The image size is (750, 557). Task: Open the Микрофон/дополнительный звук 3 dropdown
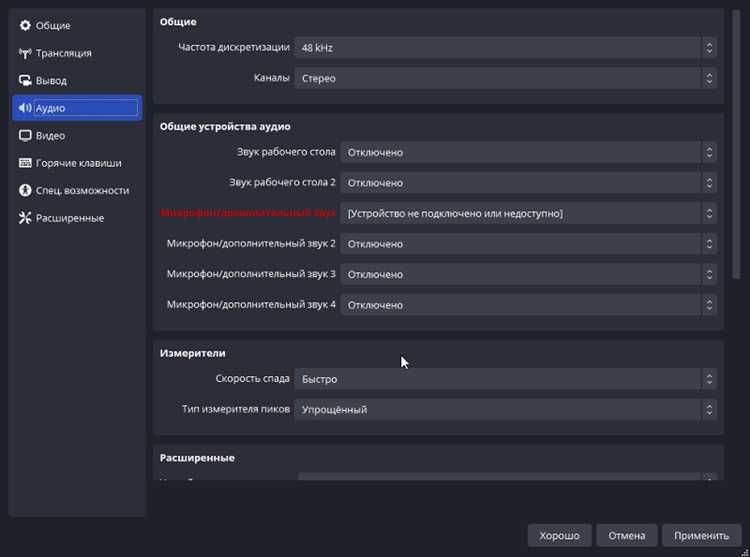(529, 274)
